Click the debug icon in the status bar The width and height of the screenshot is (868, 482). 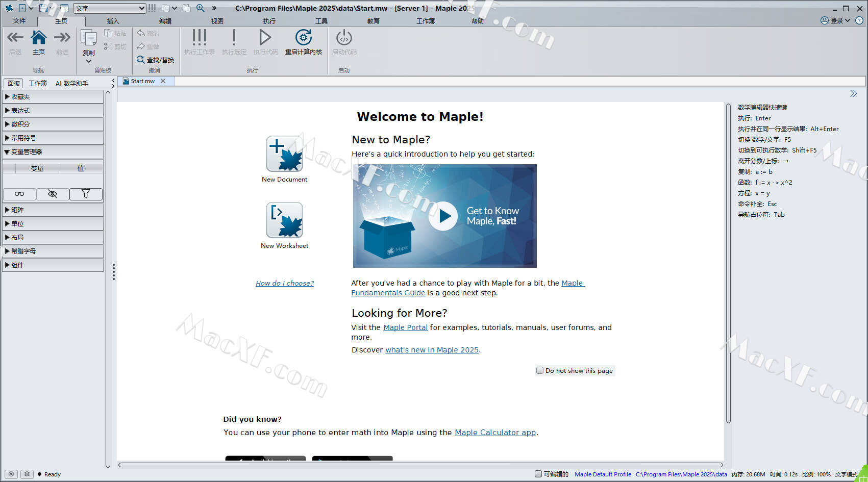tap(27, 474)
